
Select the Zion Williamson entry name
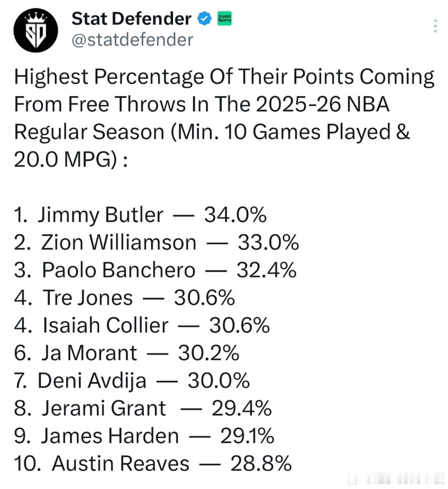coord(119,243)
